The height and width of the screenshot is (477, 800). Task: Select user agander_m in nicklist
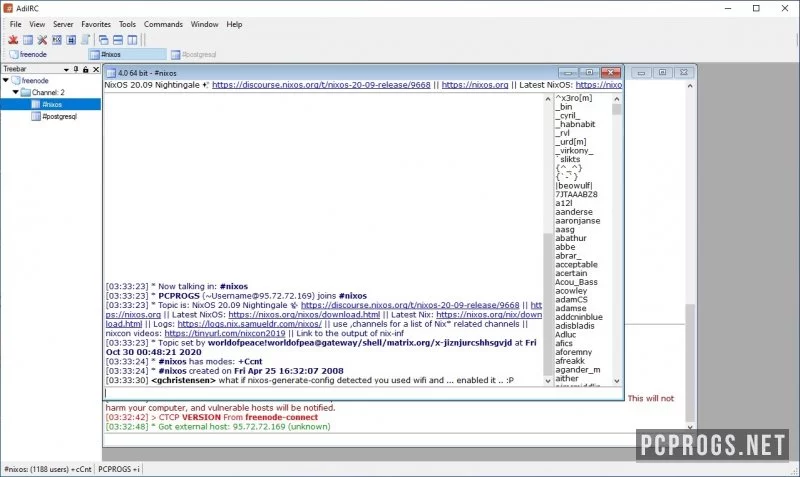[578, 370]
